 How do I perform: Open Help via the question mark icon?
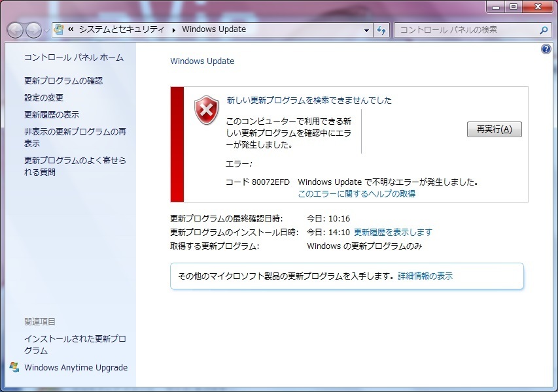[x=548, y=50]
